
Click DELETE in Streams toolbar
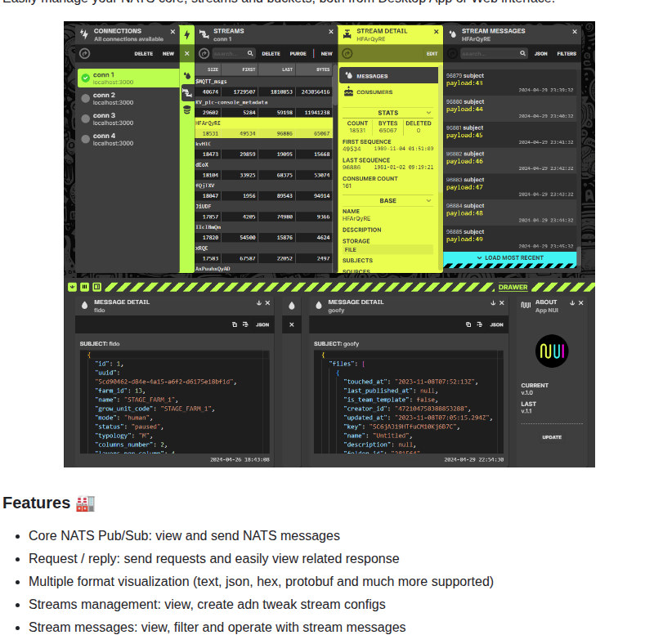271,53
